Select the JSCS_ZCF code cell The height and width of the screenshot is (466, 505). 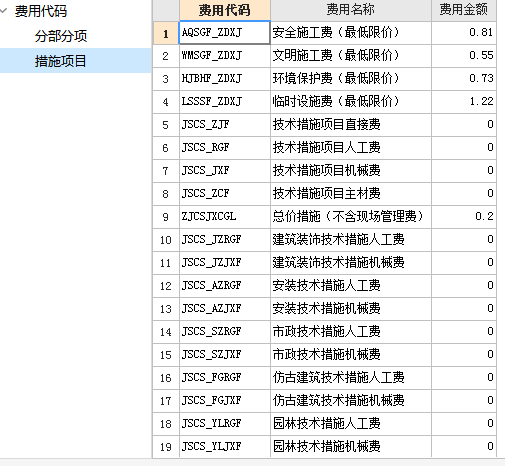(x=225, y=194)
